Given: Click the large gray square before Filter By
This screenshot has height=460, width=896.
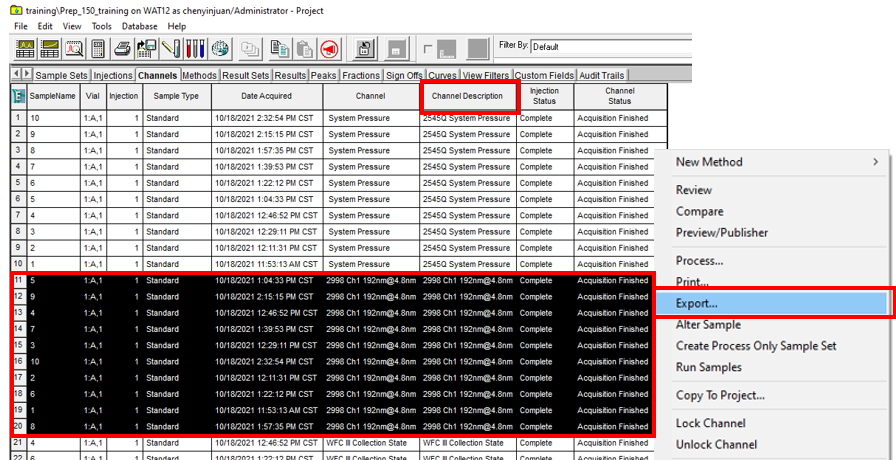Looking at the screenshot, I should click(478, 49).
